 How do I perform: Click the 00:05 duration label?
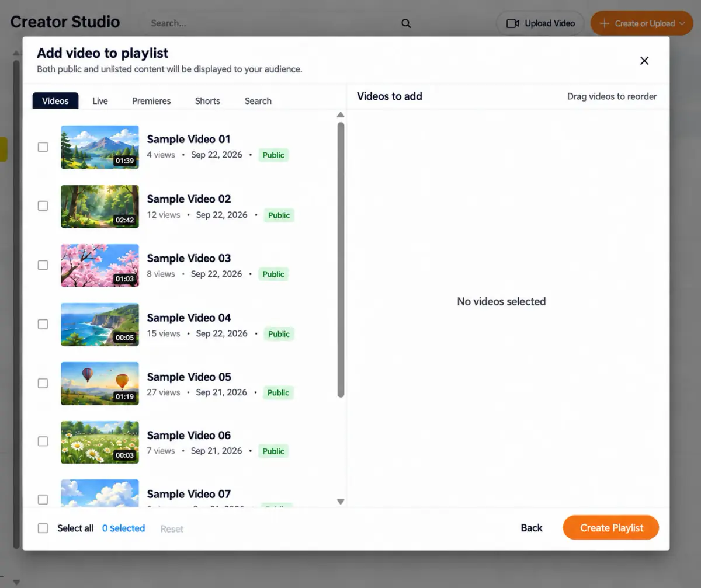pos(124,338)
